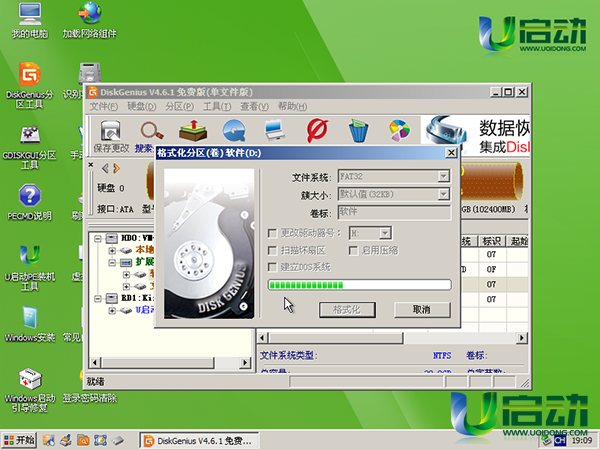Click right arrow of the tree pane scrollbar
Viewport: 600px width, 450px height.
pos(245,362)
